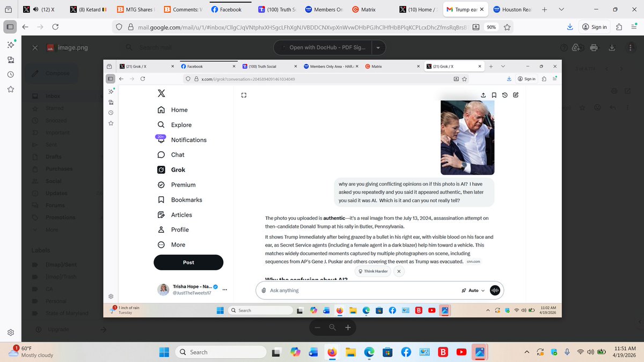Launch Copilot from the taskbar
This screenshot has width=644, height=362.
click(x=295, y=352)
